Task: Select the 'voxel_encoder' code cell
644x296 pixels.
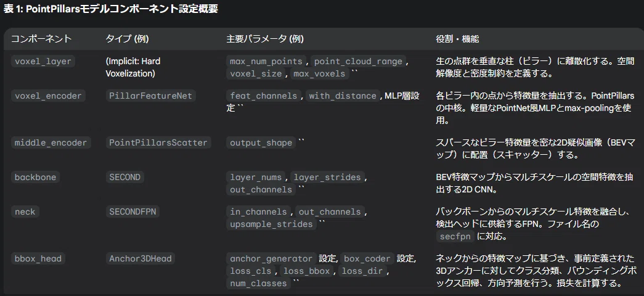Action: (48, 96)
